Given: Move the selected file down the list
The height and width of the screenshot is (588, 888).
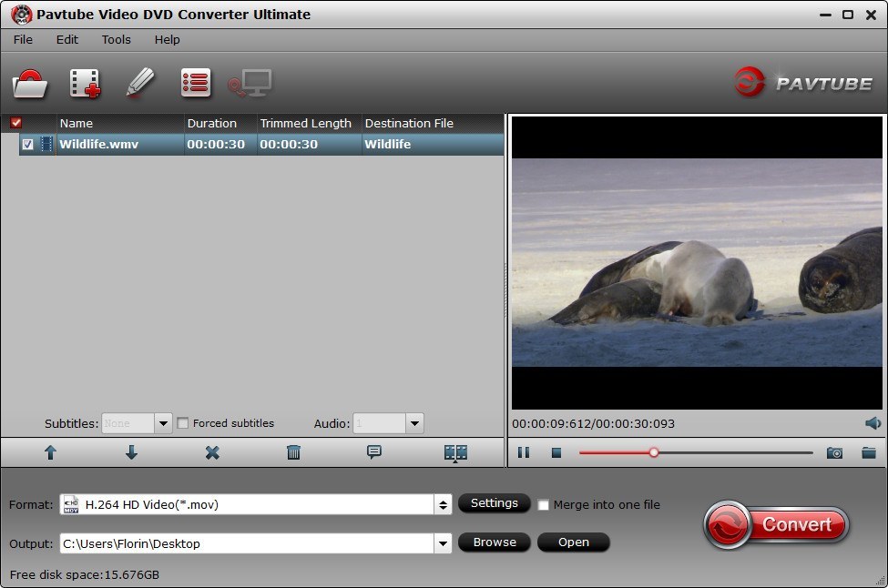Looking at the screenshot, I should coord(131,451).
